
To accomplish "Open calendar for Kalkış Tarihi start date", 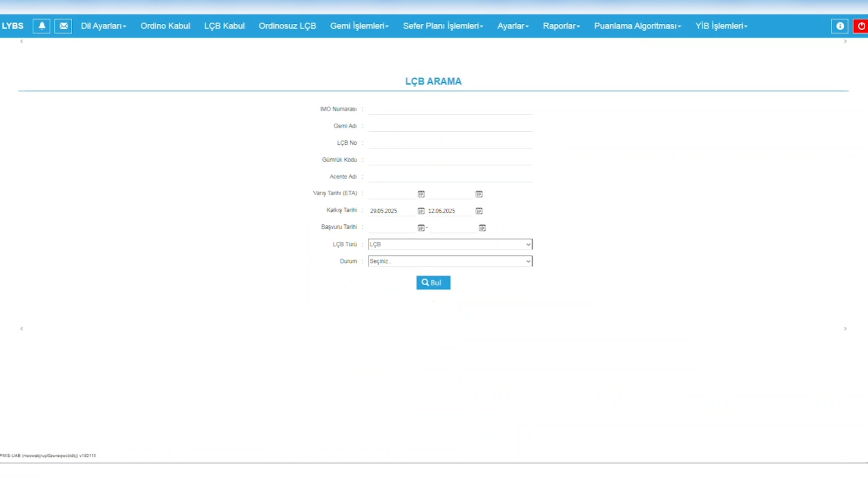I will click(421, 211).
